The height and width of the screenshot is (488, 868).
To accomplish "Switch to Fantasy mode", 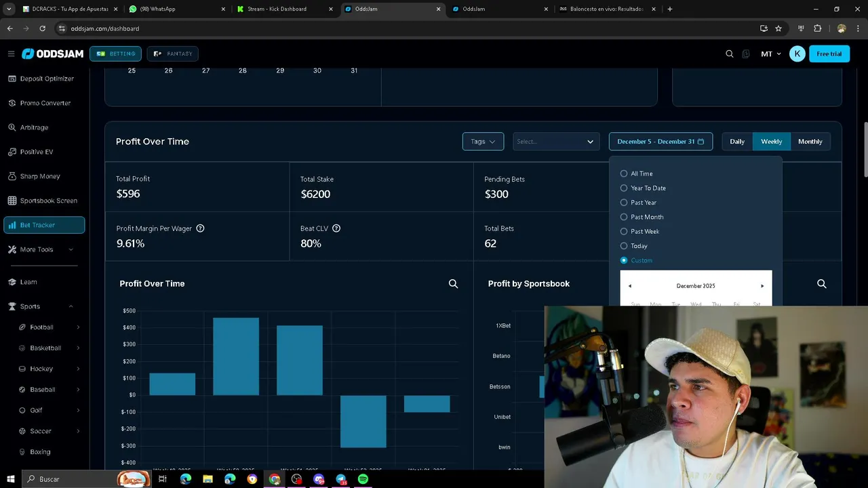I will [x=172, y=54].
